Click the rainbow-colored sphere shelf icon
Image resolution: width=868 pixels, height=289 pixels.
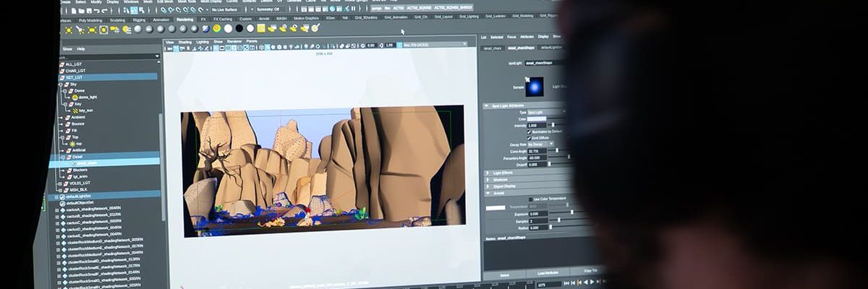[x=216, y=28]
